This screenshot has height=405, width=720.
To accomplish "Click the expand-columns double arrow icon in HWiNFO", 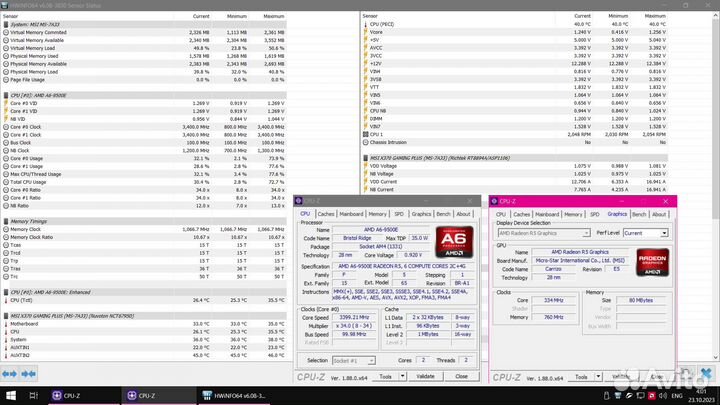I will tap(9, 374).
